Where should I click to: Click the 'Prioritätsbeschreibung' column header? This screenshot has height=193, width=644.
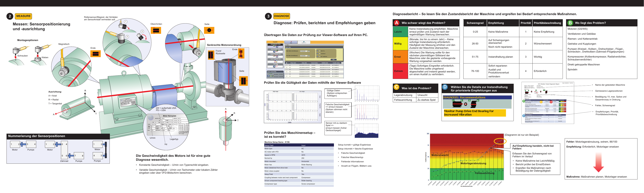coord(547,23)
